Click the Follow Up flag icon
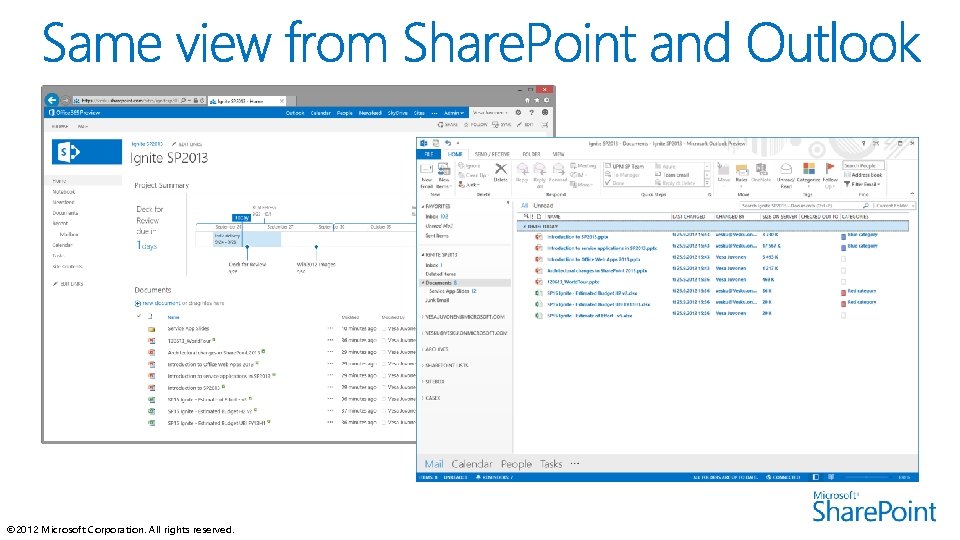 coord(830,168)
